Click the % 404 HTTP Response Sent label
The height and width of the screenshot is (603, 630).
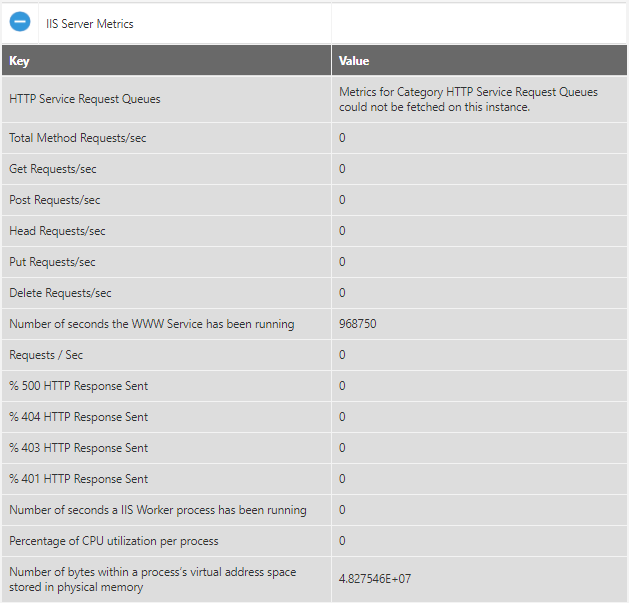click(79, 417)
